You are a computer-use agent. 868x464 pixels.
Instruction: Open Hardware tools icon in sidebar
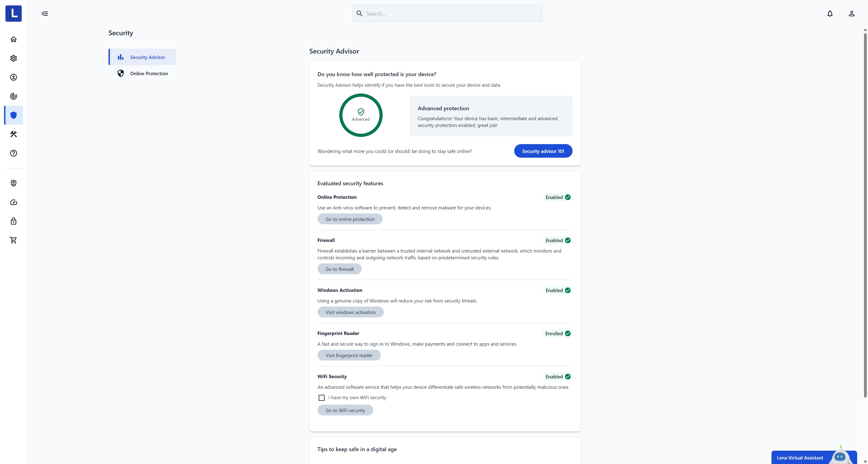coord(14,134)
